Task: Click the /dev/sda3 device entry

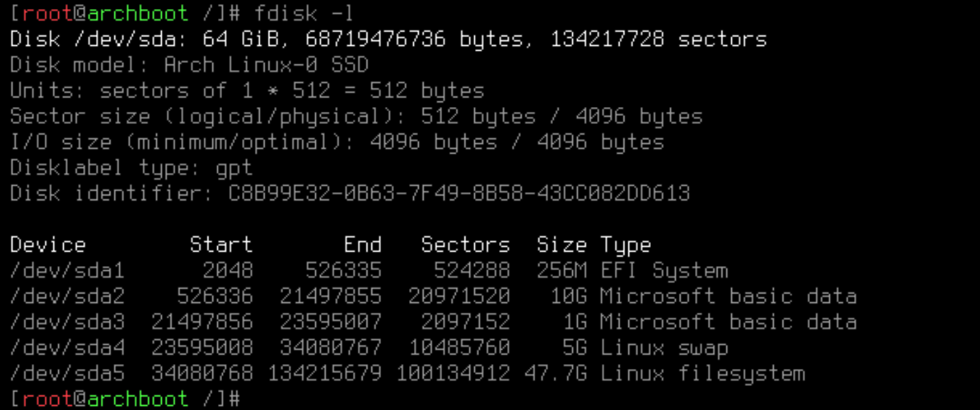Action: click(x=67, y=322)
